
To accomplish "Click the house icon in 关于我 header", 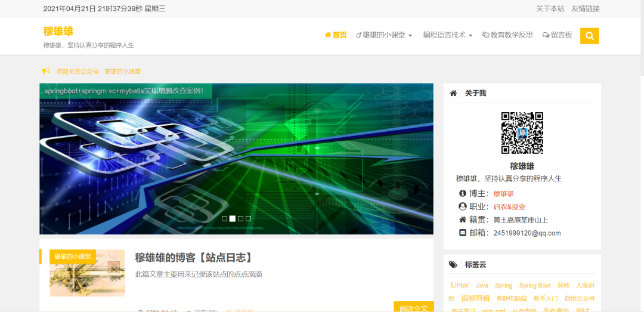I will tap(453, 93).
